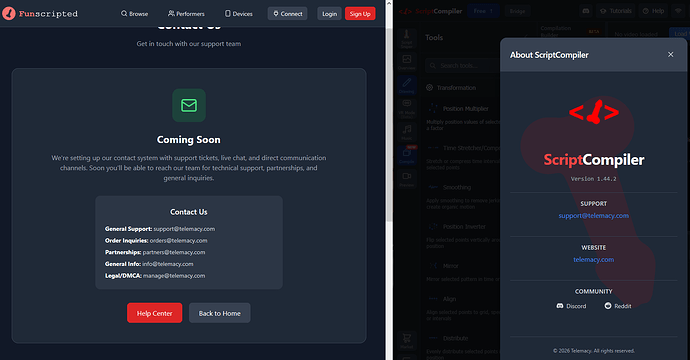Viewport: 690px width, 360px height.
Task: Select the Position Multiplier tool
Action: [x=462, y=117]
